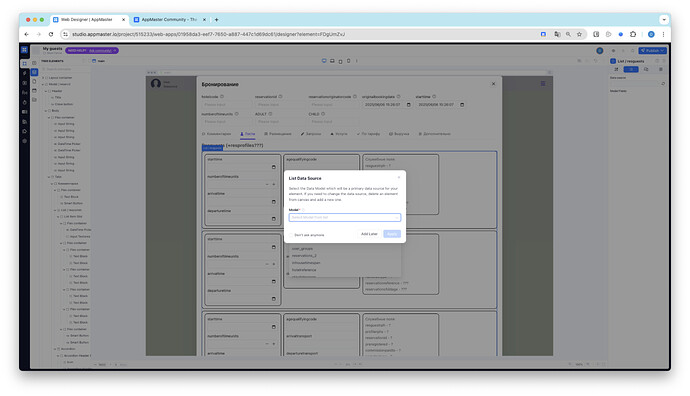Open the browser extensions puzzle icon

point(633,34)
